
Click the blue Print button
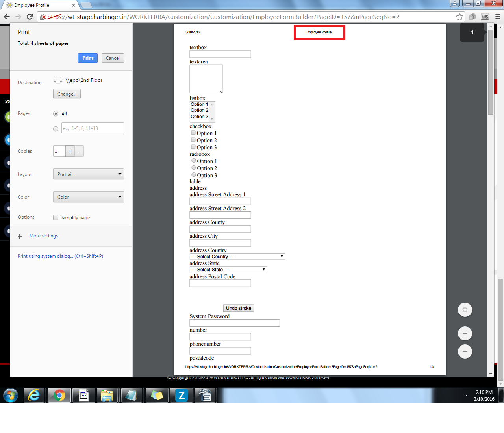coord(88,58)
